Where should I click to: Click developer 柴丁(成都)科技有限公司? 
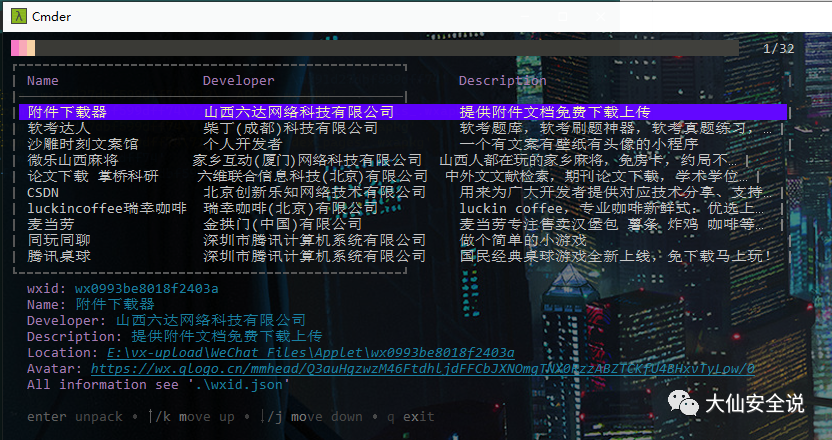pyautogui.click(x=291, y=128)
